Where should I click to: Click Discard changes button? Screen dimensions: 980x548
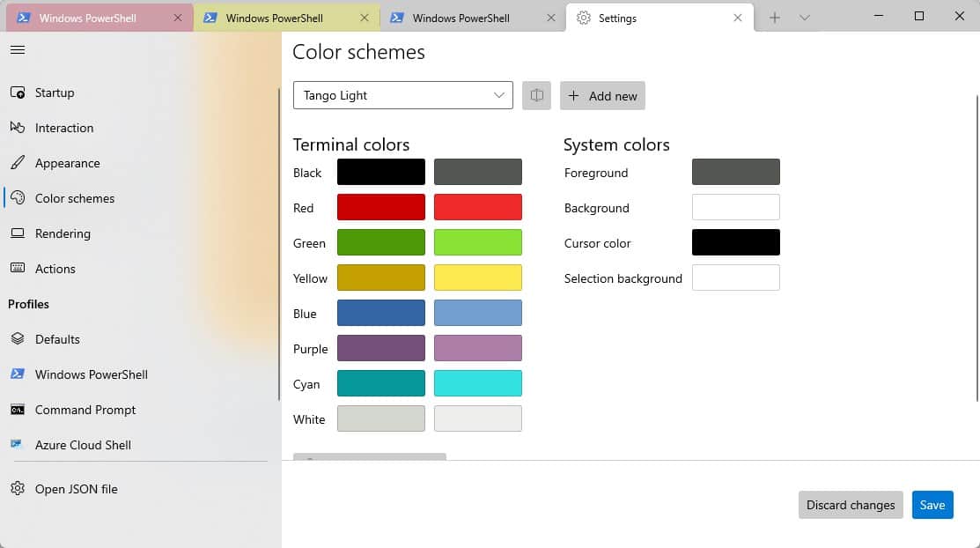click(850, 505)
